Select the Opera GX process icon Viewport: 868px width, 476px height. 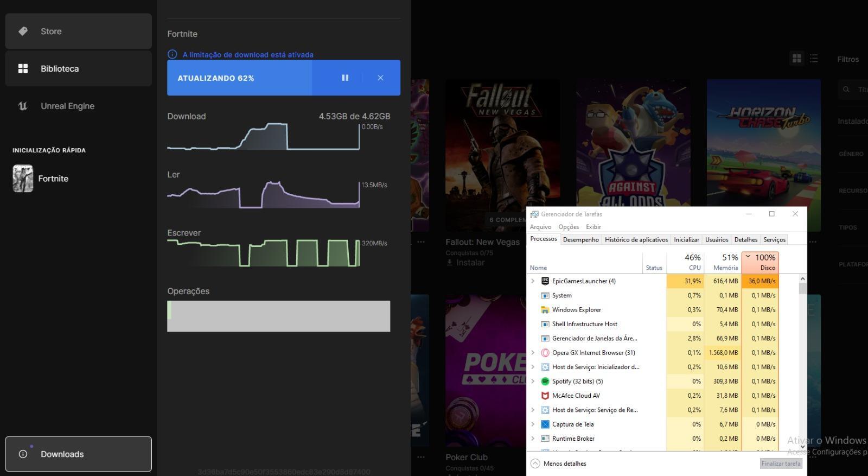[545, 353]
